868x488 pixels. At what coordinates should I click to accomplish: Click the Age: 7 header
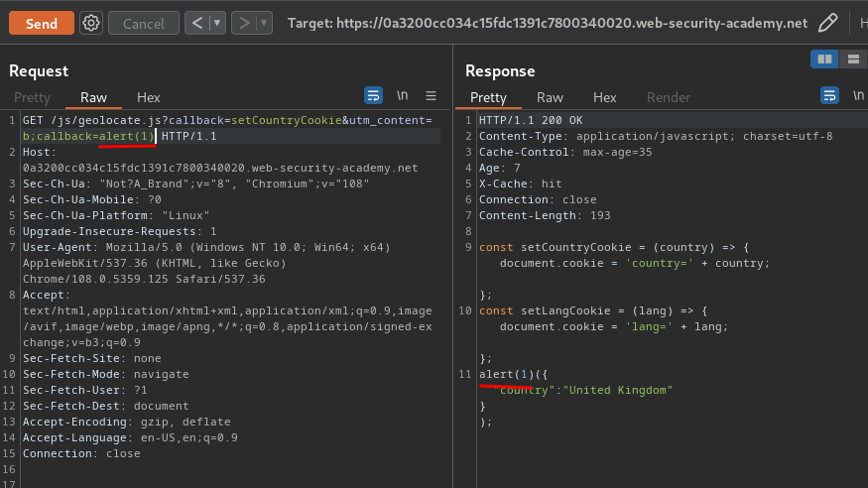pyautogui.click(x=500, y=169)
